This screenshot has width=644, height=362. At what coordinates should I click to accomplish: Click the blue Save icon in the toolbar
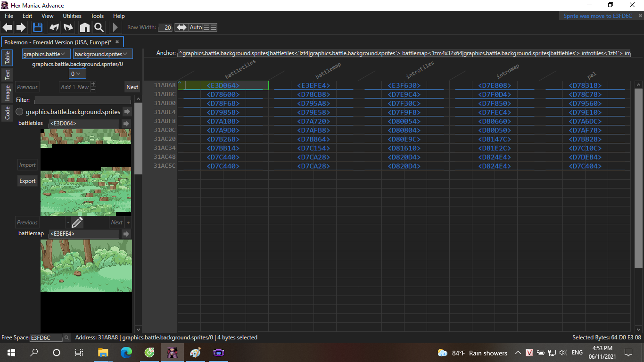point(38,27)
